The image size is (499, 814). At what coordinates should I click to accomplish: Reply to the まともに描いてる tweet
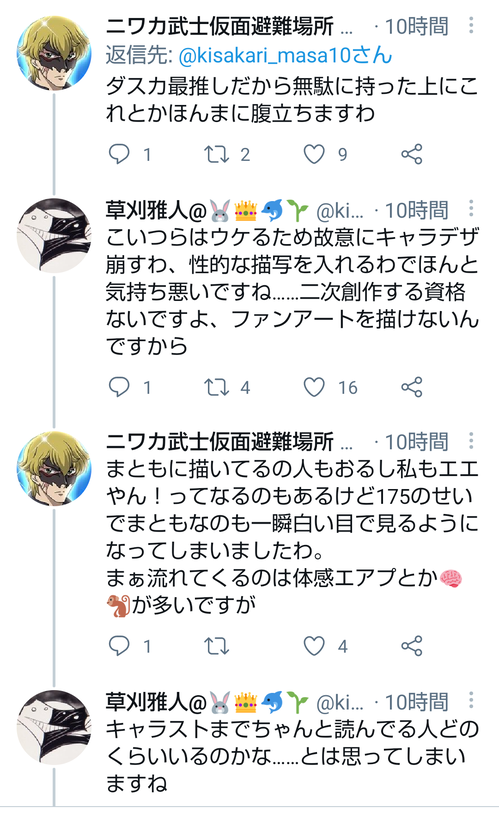[119, 646]
